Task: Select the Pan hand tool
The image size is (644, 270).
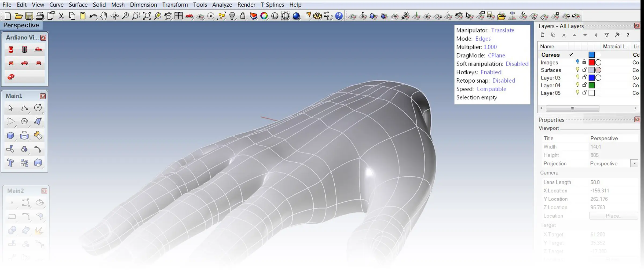Action: coord(104,16)
